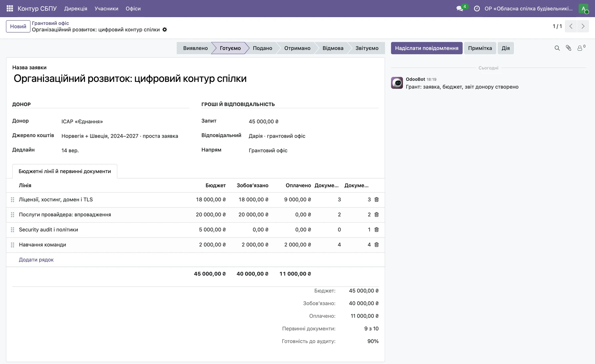
Task: Open the apps grid menu icon
Action: pos(10,9)
